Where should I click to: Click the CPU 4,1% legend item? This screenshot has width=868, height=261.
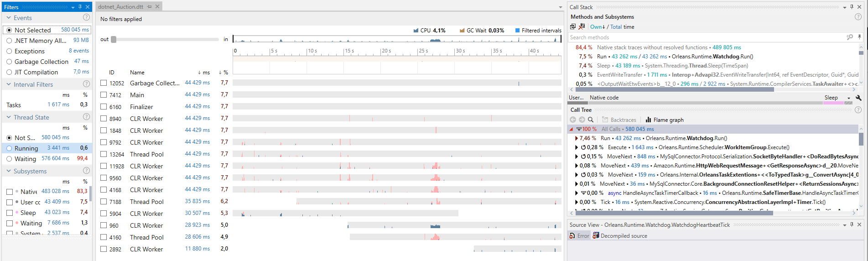[429, 30]
